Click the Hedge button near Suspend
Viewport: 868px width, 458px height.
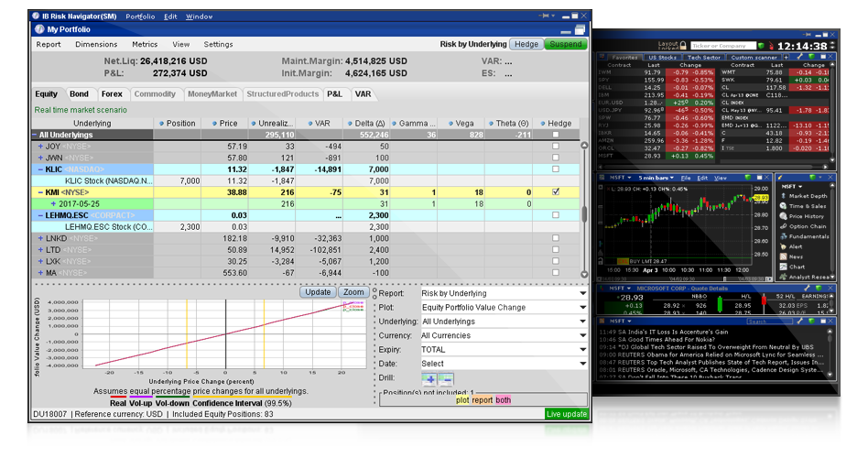tap(526, 44)
